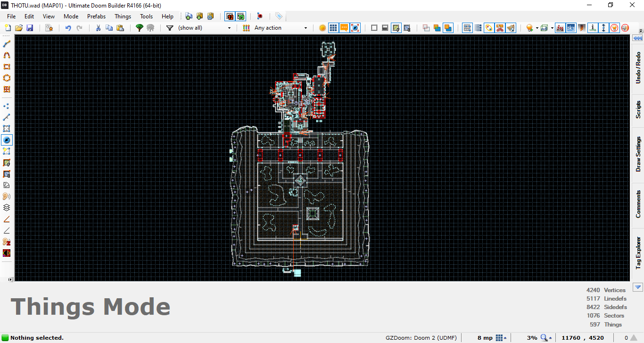Toggle sound mute speaker icon
Screen dimensions: 644x343
626,28
